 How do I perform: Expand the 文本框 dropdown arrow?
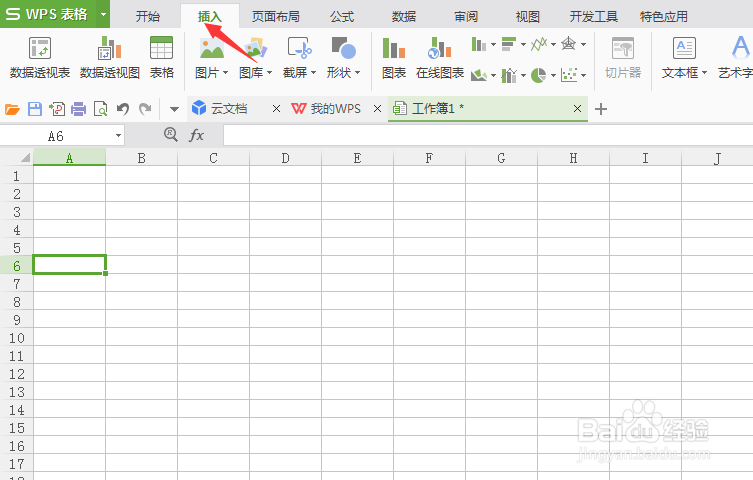click(x=704, y=73)
